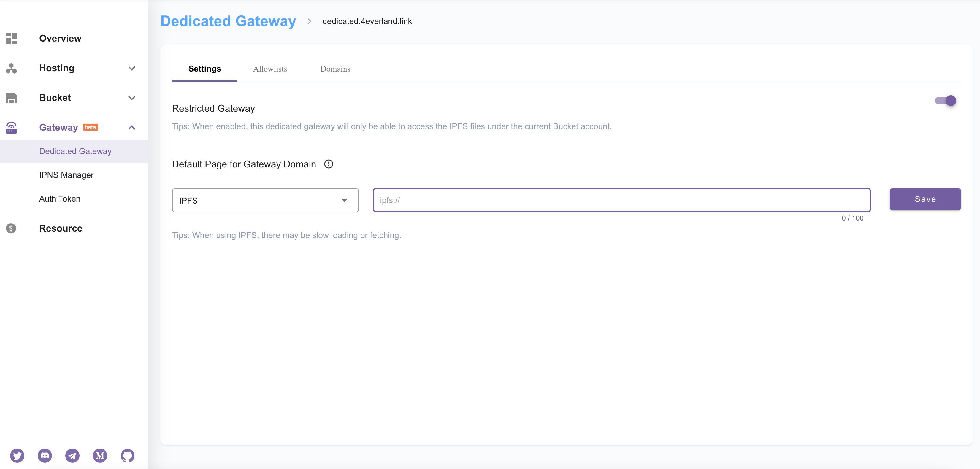Click the Resource dollar icon
Screen dimensions: 980x469
[x=11, y=228]
